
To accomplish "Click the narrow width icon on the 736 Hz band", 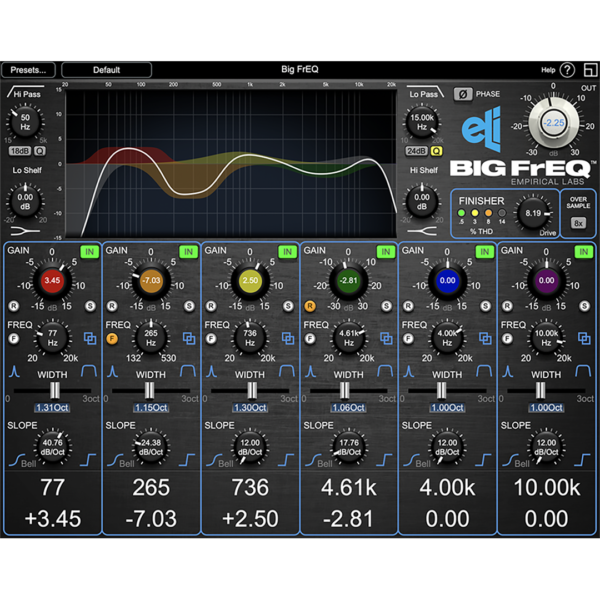I will (x=212, y=372).
